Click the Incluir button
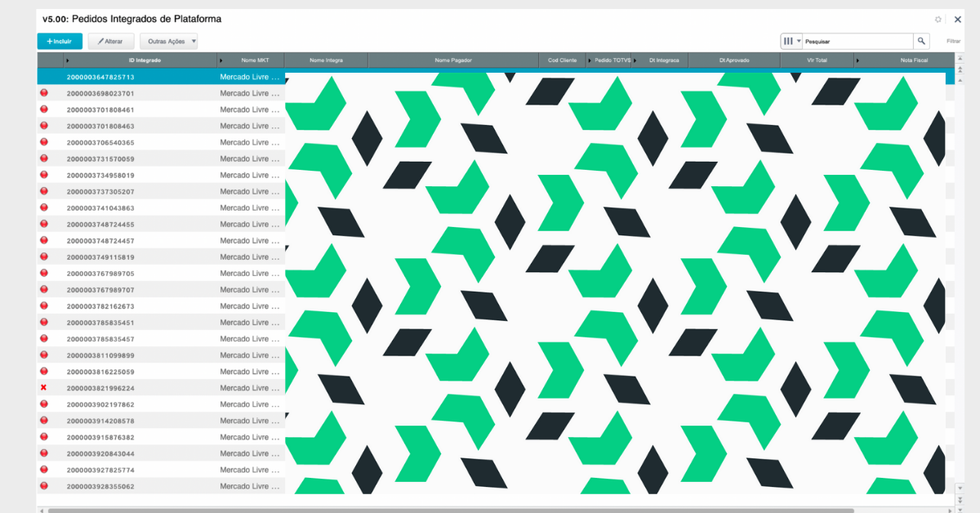The width and height of the screenshot is (980, 513). coord(60,41)
